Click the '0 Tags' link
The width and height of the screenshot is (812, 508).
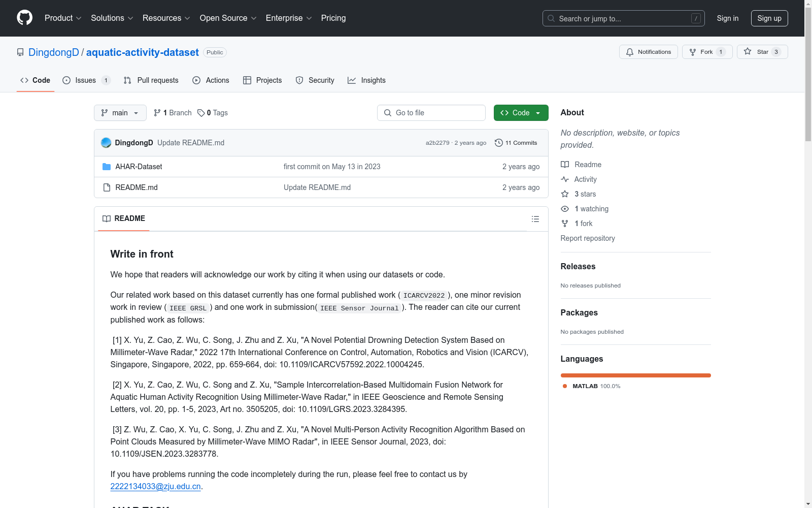[x=213, y=113]
